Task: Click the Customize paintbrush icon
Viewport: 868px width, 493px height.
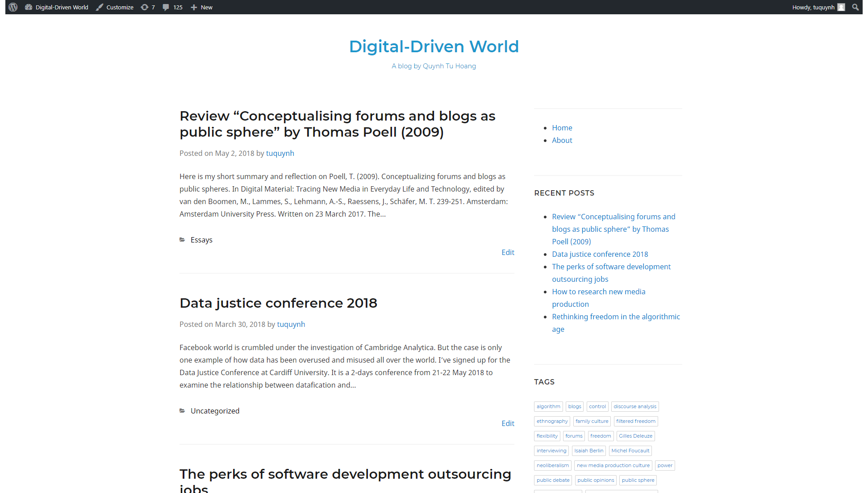Action: (100, 7)
